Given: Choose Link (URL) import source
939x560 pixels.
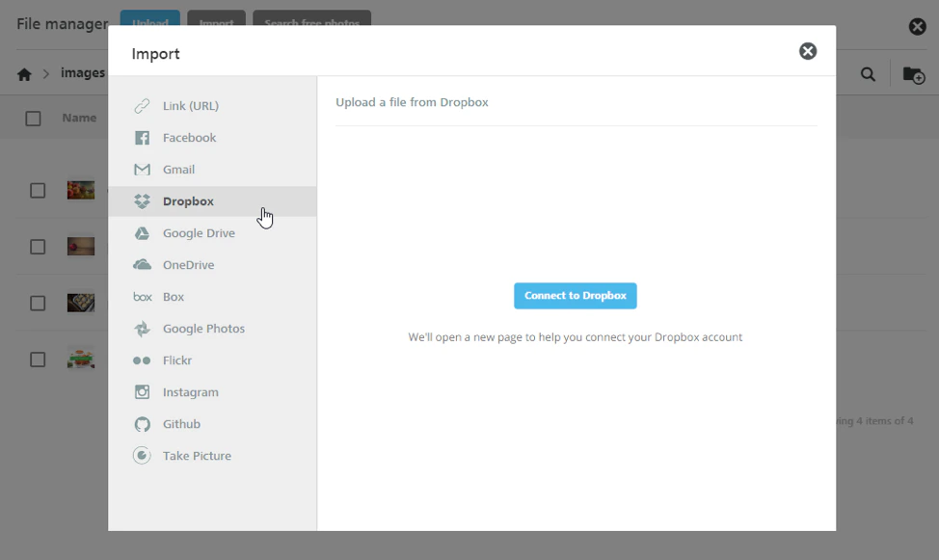Looking at the screenshot, I should click(212, 106).
